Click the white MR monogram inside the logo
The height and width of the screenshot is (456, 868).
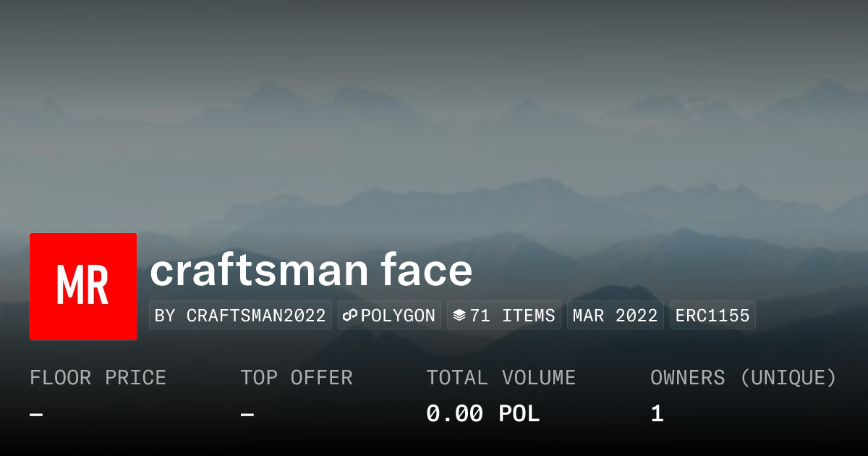[83, 286]
